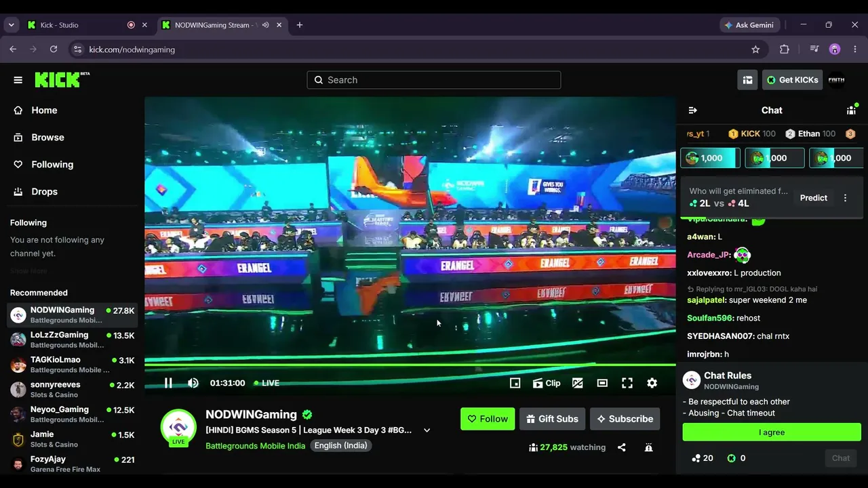This screenshot has height=488, width=868.
Task: Open the chat viewers list icon
Action: pos(851,110)
